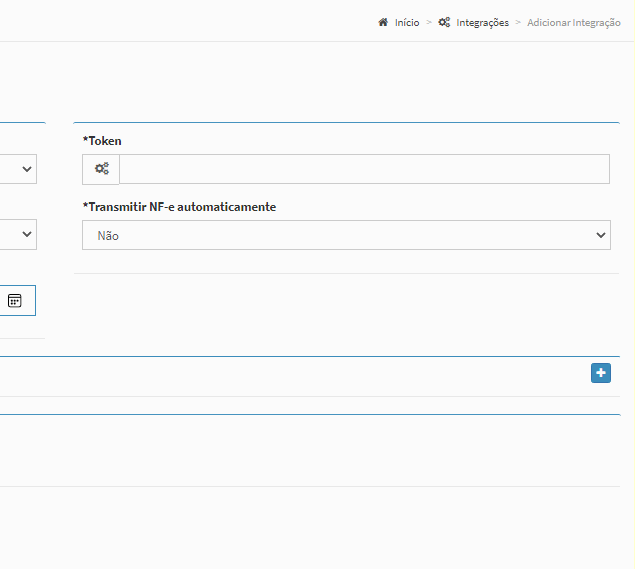Click the chevron arrow of the Não select

(x=600, y=235)
